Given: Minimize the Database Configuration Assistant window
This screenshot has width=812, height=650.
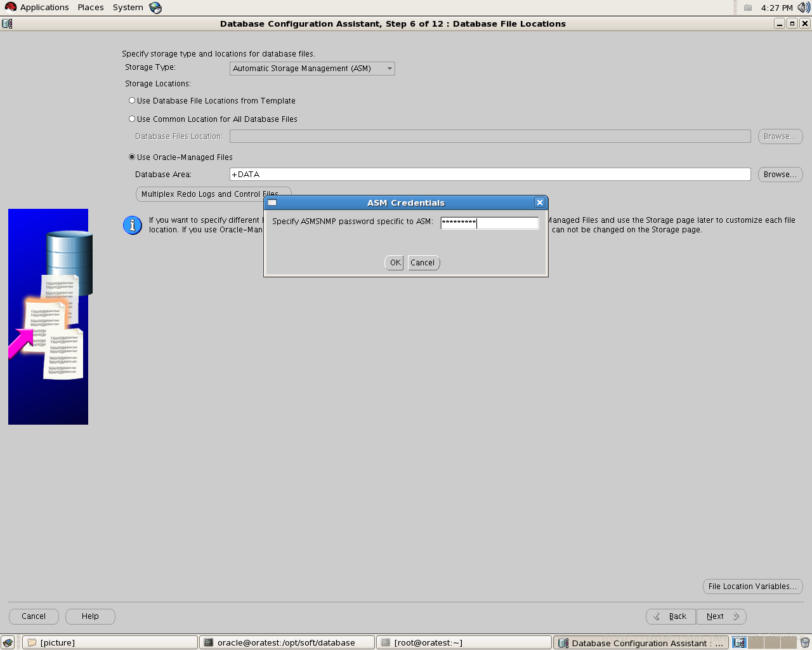Looking at the screenshot, I should coord(780,23).
